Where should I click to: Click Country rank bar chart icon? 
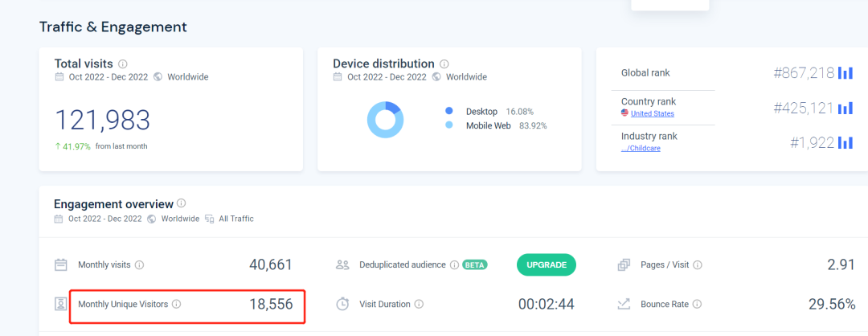[x=845, y=108]
